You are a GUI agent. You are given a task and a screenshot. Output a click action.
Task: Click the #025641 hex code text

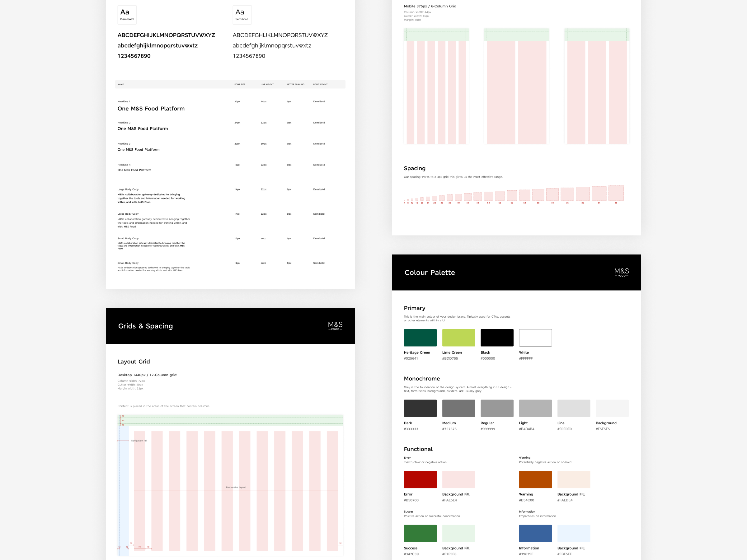coord(411,358)
